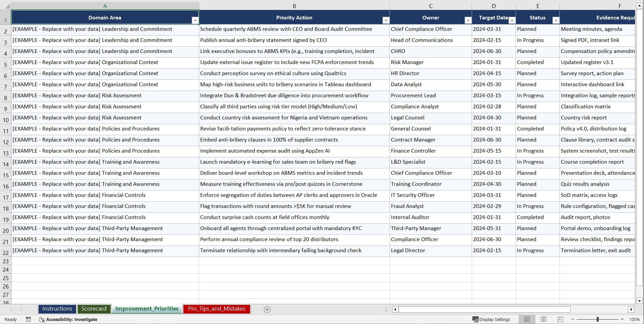Open the Status column filter dropdown

[x=556, y=20]
